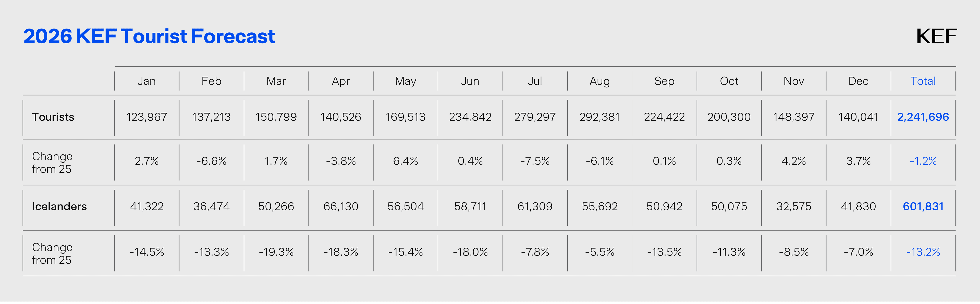This screenshot has width=980, height=304.
Task: Select the March Icelanders change -19.3%
Action: click(276, 252)
